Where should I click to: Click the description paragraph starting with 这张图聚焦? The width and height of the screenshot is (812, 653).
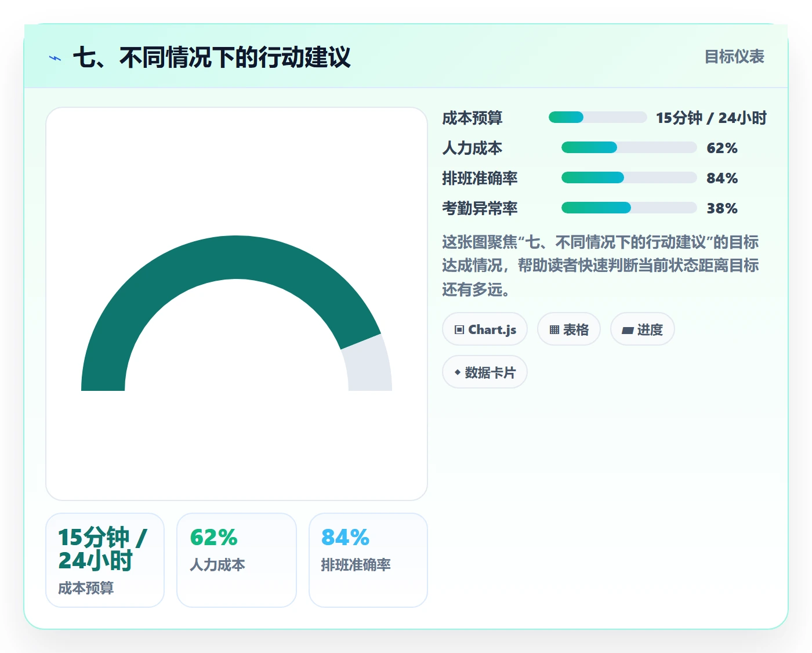click(x=600, y=266)
